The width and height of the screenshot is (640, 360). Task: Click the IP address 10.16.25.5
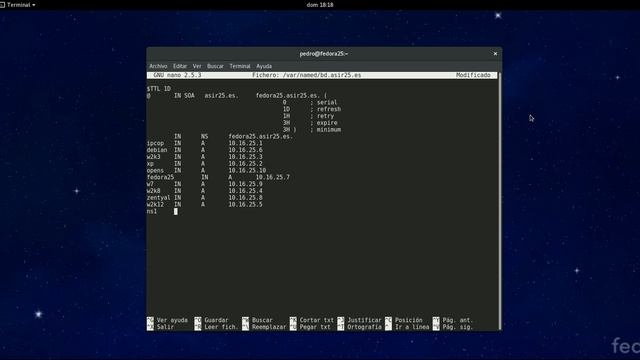point(245,204)
